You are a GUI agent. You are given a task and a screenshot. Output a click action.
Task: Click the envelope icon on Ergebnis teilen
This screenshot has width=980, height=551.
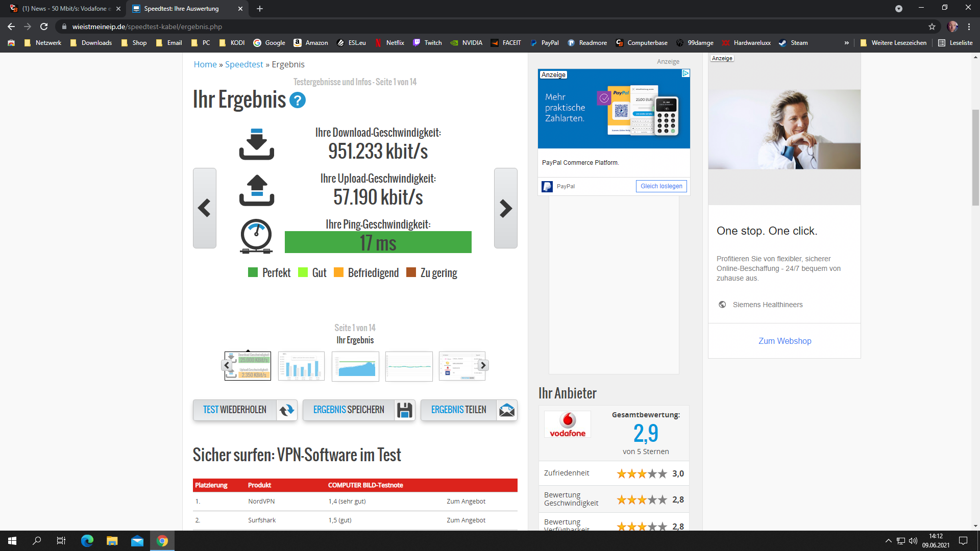click(507, 410)
